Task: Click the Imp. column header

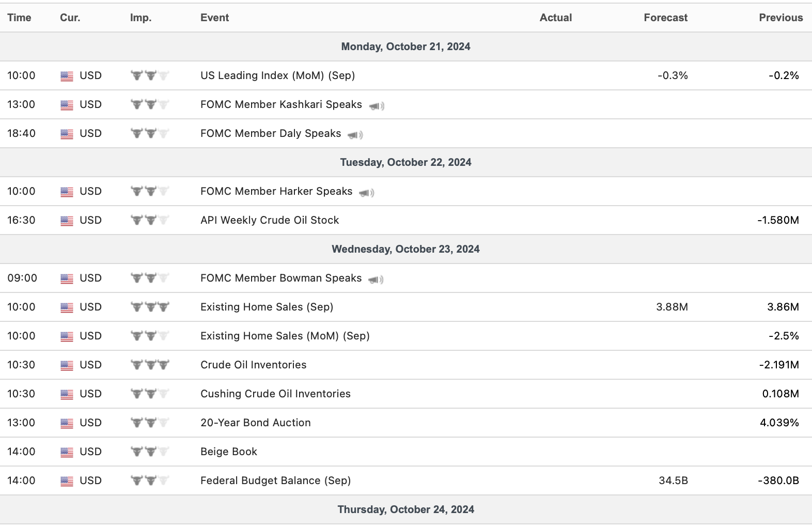Action: click(140, 18)
